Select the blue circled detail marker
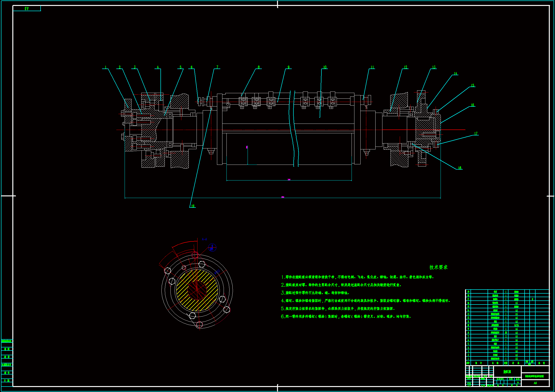Screen dimensions: 555x392 point(212,247)
